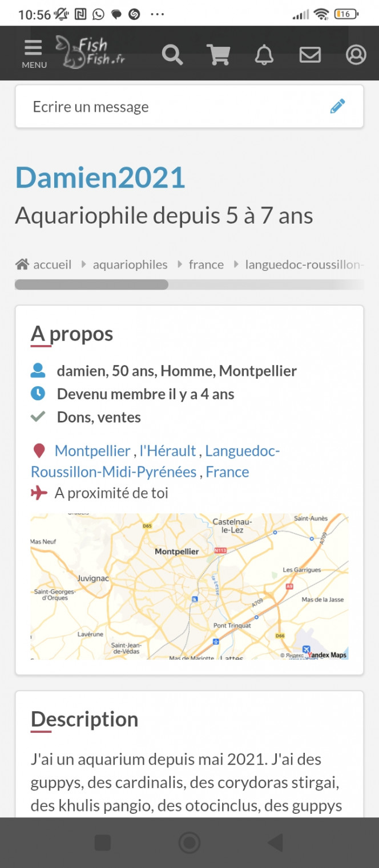Screen dimensions: 379x868
Task: Open the aquariophiles breadcrumb
Action: tap(130, 265)
